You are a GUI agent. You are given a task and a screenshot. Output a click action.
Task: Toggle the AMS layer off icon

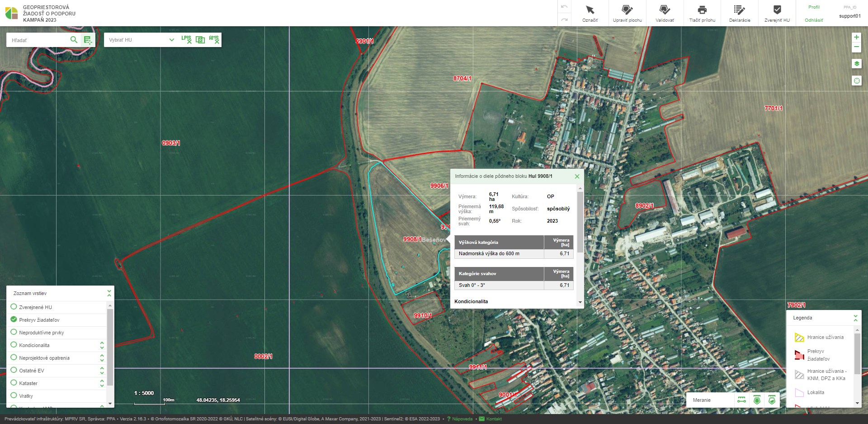(214, 39)
